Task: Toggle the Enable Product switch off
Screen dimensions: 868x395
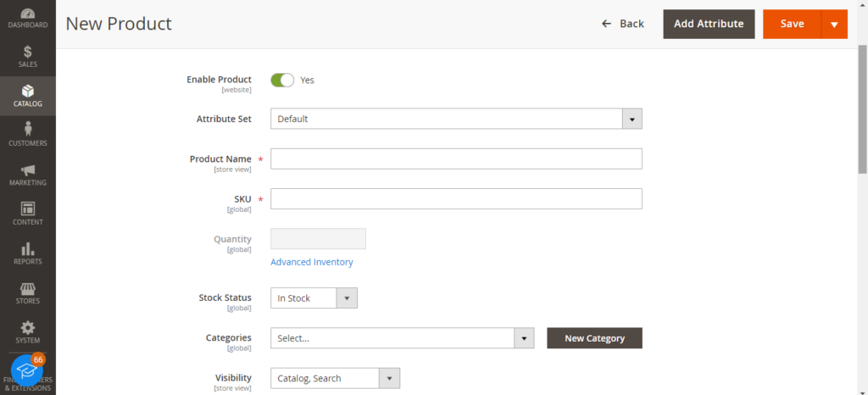Action: pyautogui.click(x=281, y=80)
